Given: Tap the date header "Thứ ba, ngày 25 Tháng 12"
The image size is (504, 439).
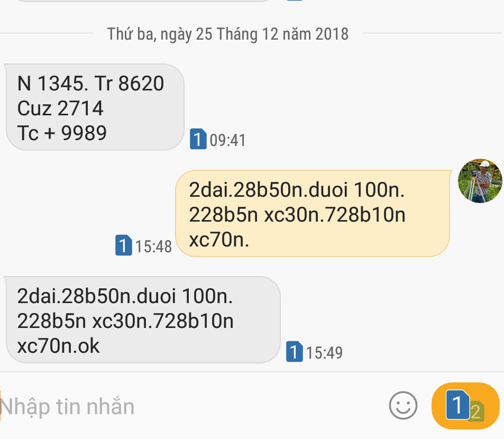Looking at the screenshot, I should [x=227, y=34].
